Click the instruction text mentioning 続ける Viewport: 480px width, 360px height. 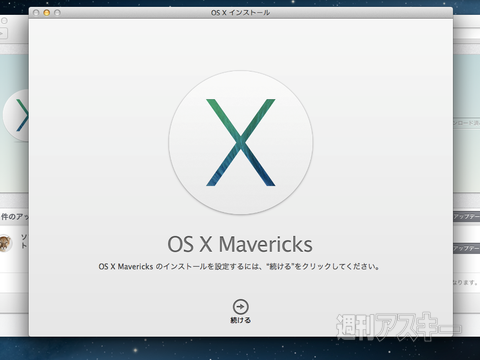tap(239, 266)
